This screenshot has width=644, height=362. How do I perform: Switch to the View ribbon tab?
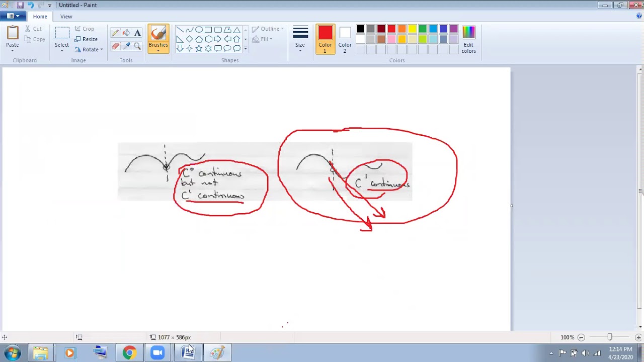click(x=66, y=16)
